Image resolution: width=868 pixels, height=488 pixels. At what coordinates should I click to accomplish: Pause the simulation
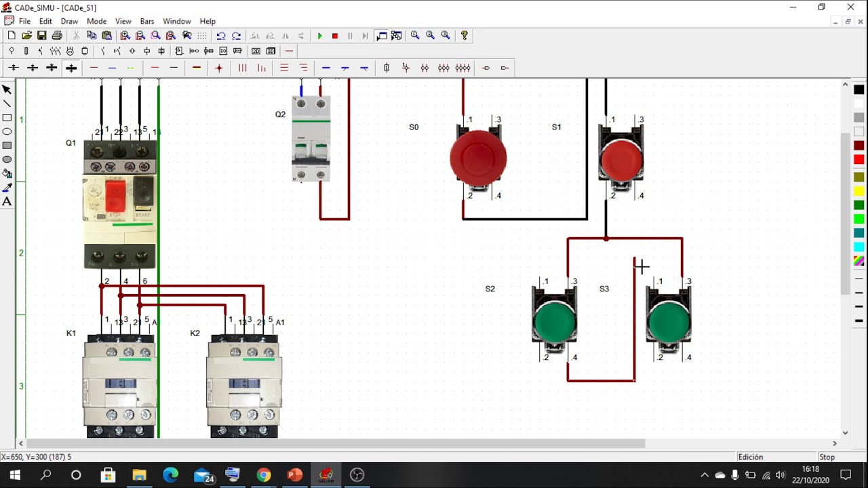pyautogui.click(x=350, y=35)
